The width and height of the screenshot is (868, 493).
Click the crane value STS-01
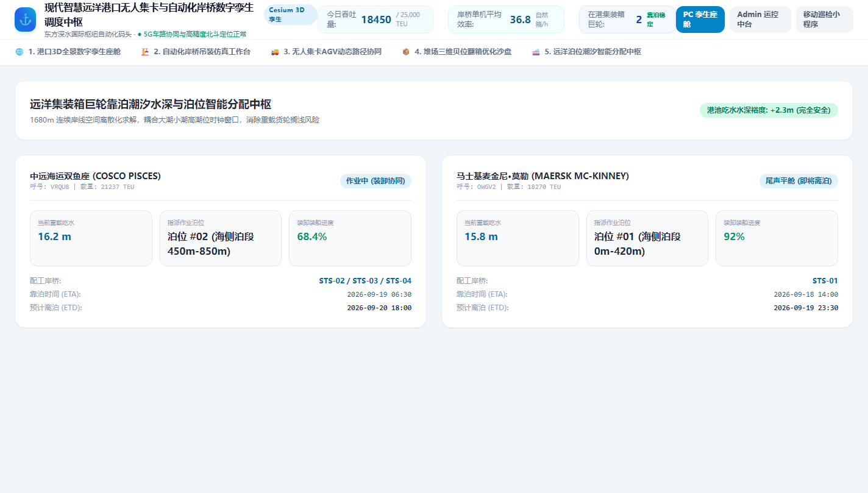tap(825, 281)
